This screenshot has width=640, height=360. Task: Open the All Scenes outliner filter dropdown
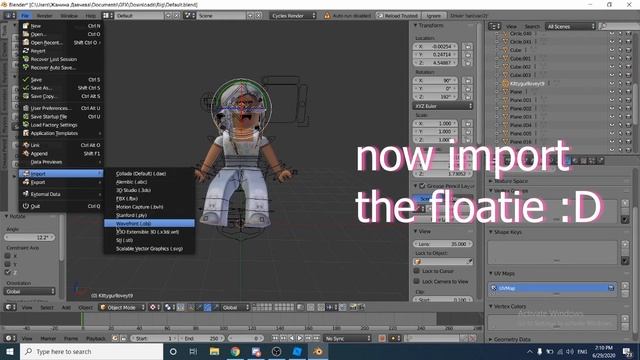tap(571, 27)
